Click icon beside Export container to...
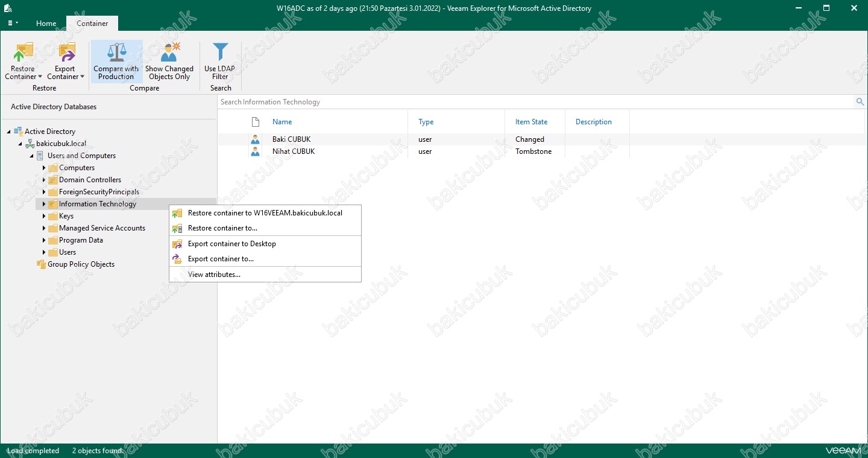Image resolution: width=868 pixels, height=458 pixels. 177,259
